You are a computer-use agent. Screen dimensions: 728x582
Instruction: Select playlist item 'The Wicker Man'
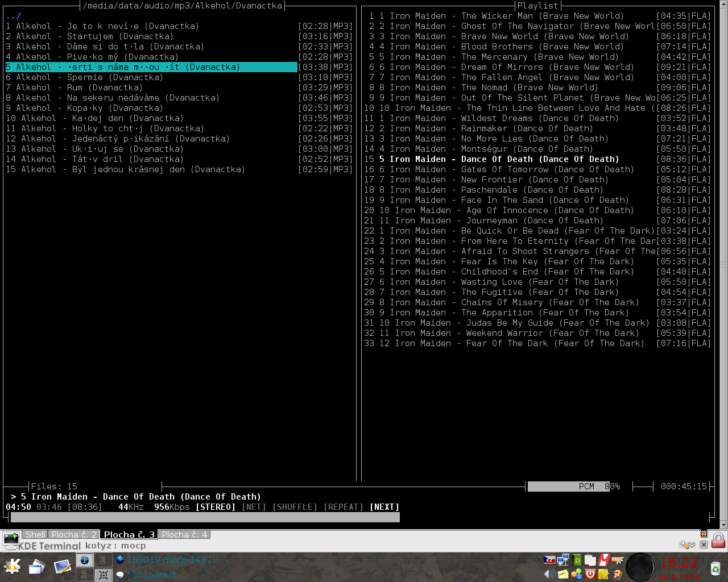point(537,16)
